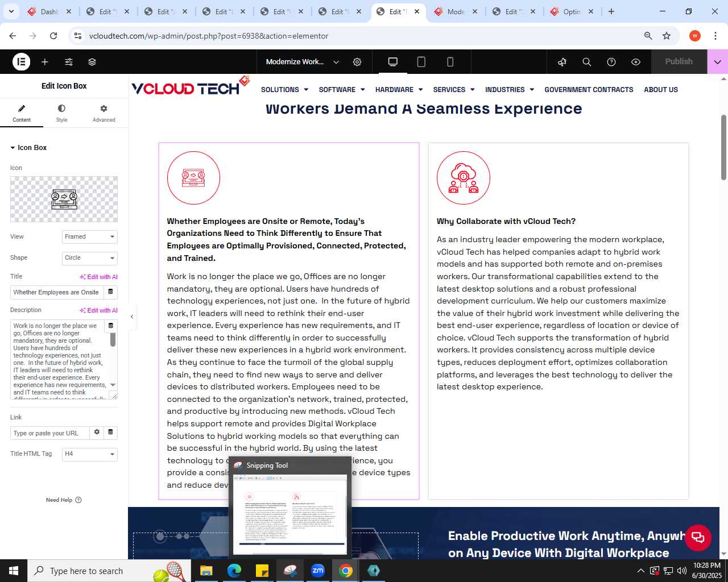Open the Finder search icon
728x582 pixels.
point(587,62)
